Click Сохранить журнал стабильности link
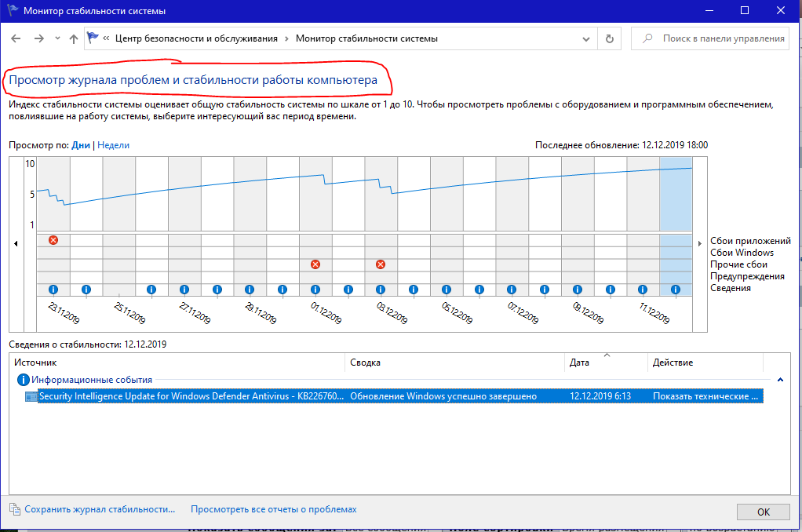The height and width of the screenshot is (532, 802). 100,509
